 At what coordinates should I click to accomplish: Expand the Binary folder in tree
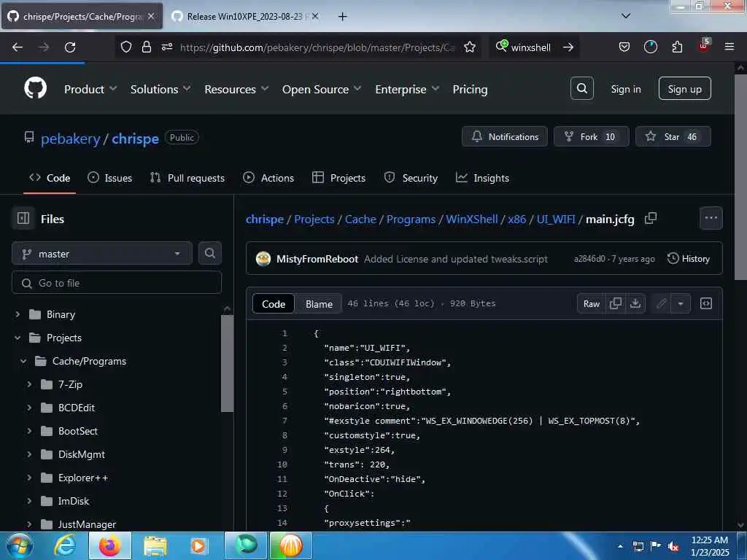point(18,314)
